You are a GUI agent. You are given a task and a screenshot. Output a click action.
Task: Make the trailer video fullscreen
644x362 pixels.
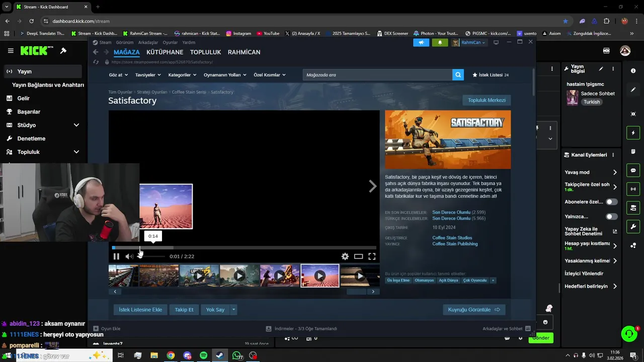pos(372,256)
